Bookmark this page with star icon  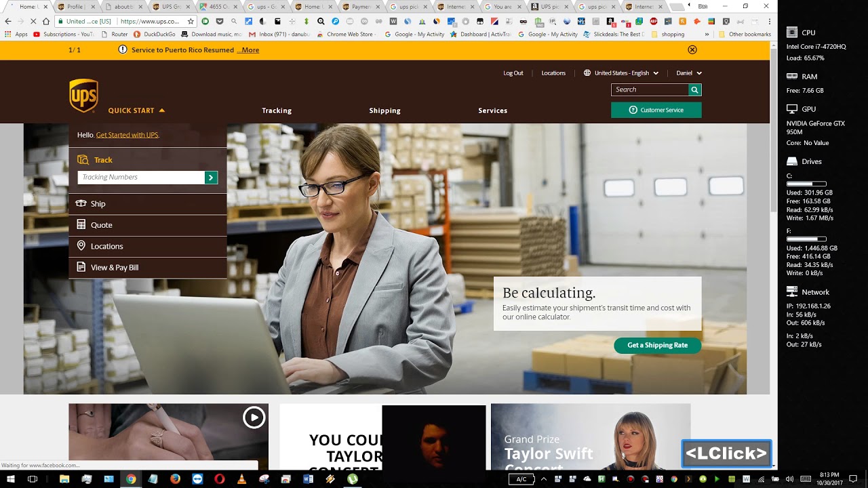[191, 21]
